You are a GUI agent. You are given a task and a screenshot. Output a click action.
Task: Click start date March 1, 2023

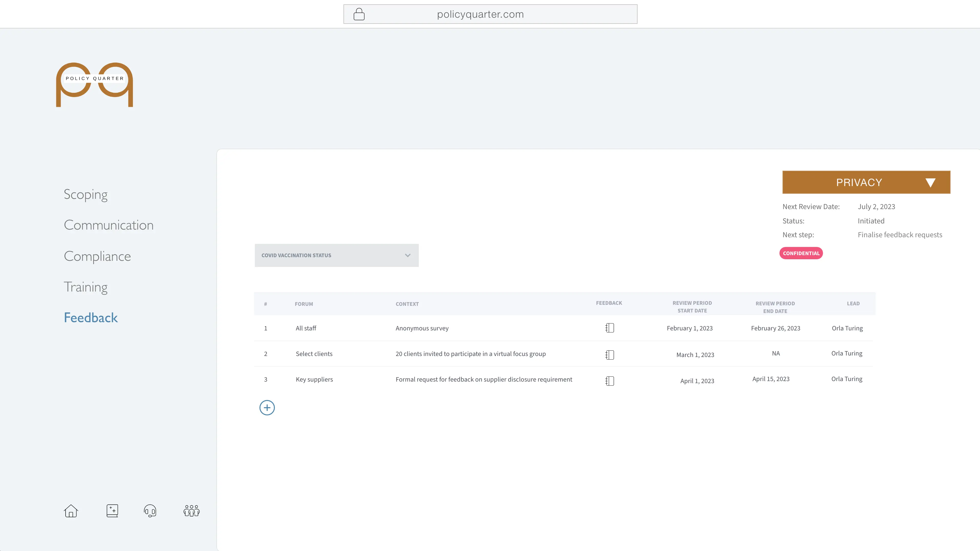[x=695, y=355]
